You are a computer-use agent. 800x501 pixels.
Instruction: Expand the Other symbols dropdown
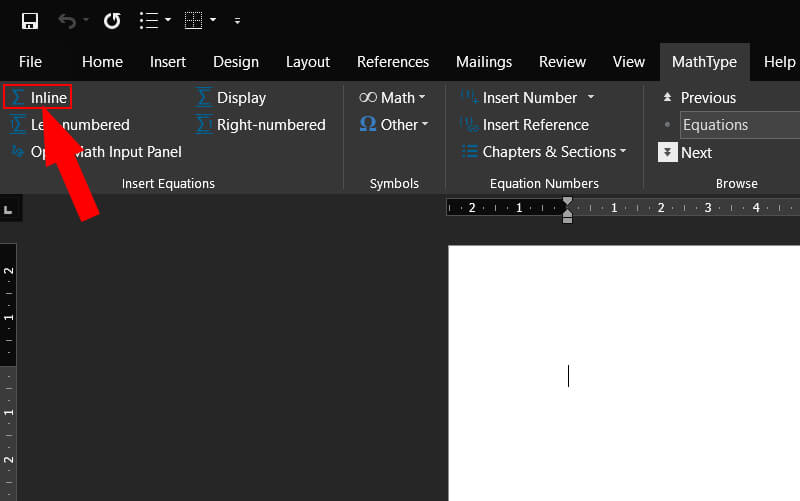[x=394, y=125]
